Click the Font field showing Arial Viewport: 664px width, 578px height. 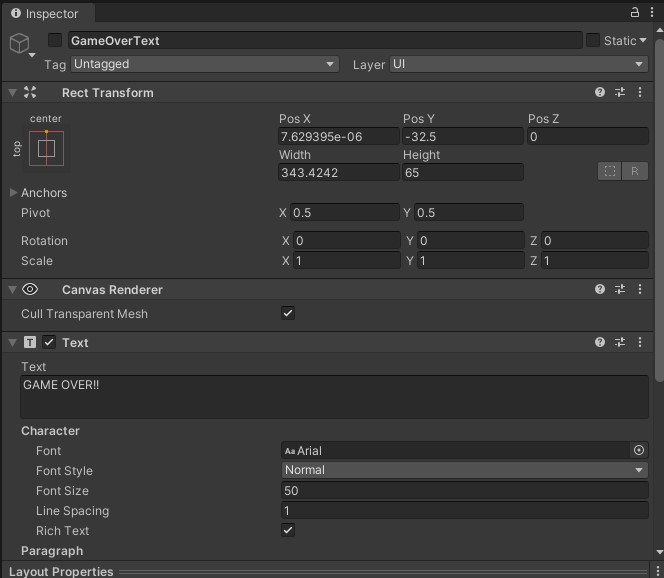click(x=456, y=450)
